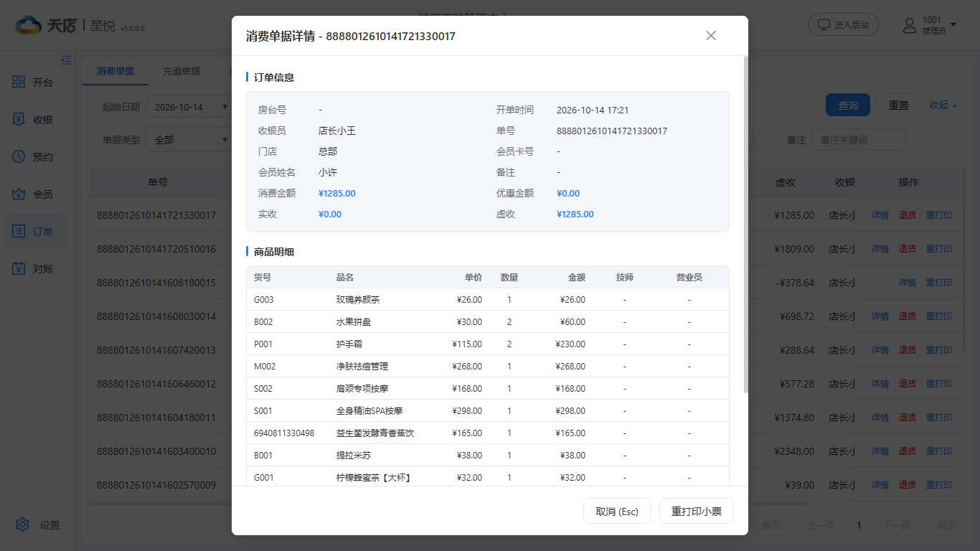The height and width of the screenshot is (551, 980).
Task: Click the 查询 button
Action: [848, 105]
